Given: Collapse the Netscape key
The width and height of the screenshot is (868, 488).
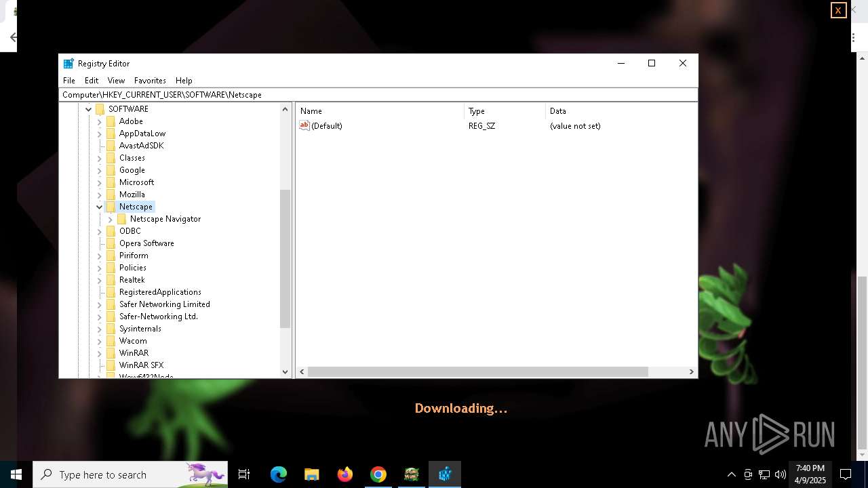Looking at the screenshot, I should 100,207.
